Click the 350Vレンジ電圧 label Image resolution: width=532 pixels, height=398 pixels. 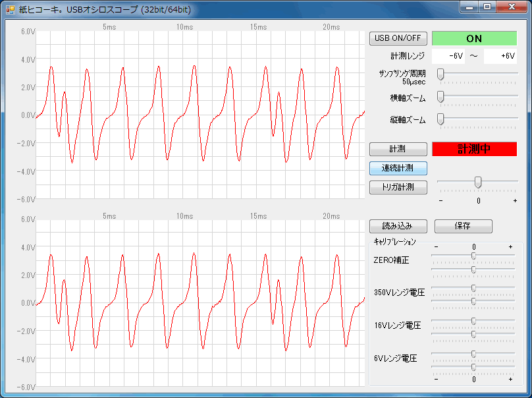pyautogui.click(x=400, y=293)
